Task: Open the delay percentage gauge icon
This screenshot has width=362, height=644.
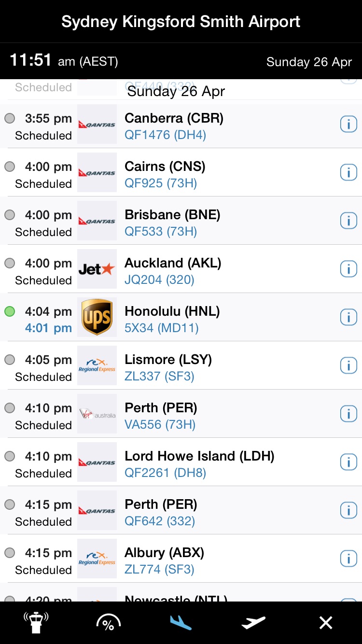Action: (108, 623)
